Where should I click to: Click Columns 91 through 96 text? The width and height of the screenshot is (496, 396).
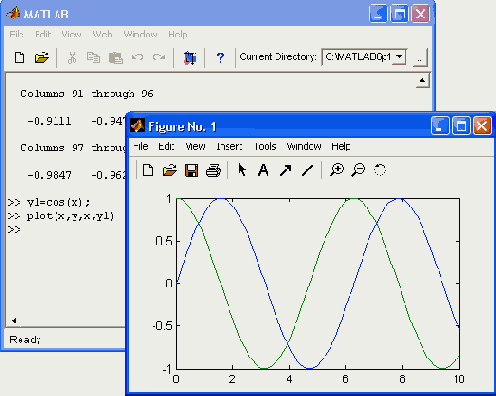click(87, 94)
